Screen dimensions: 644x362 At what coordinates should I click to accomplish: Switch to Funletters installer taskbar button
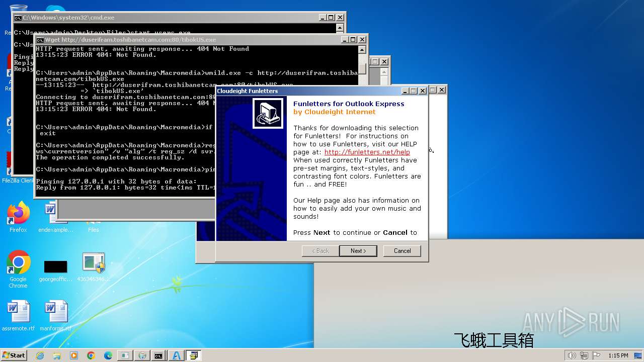[194, 355]
